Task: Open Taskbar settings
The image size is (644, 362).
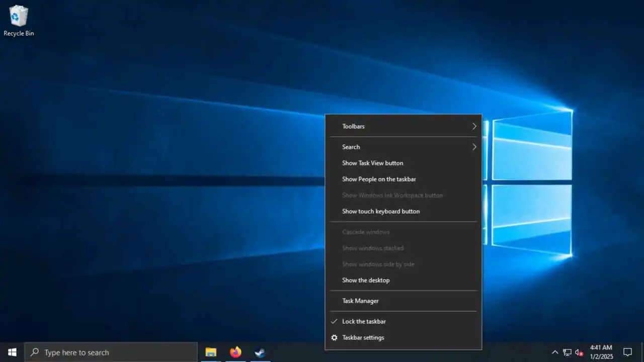Action: [404, 337]
